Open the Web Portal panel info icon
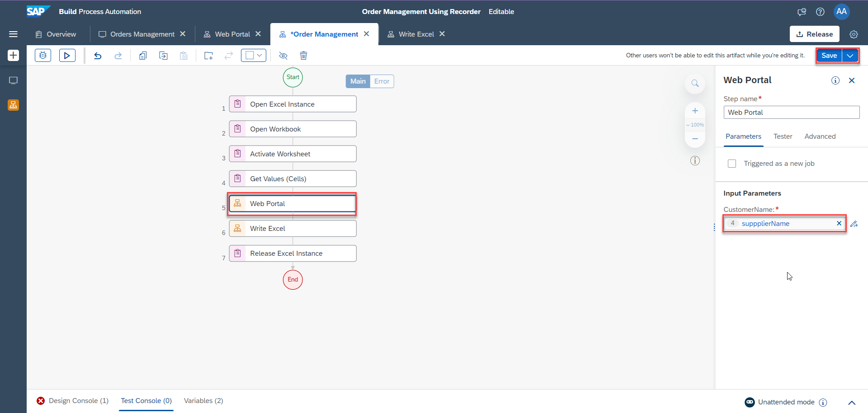Viewport: 868px width, 413px height. [835, 80]
